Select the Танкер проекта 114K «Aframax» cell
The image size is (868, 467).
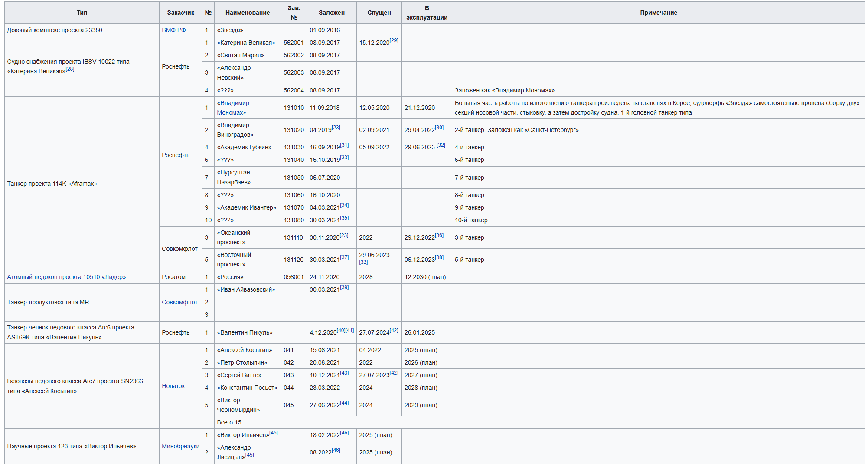[82, 184]
